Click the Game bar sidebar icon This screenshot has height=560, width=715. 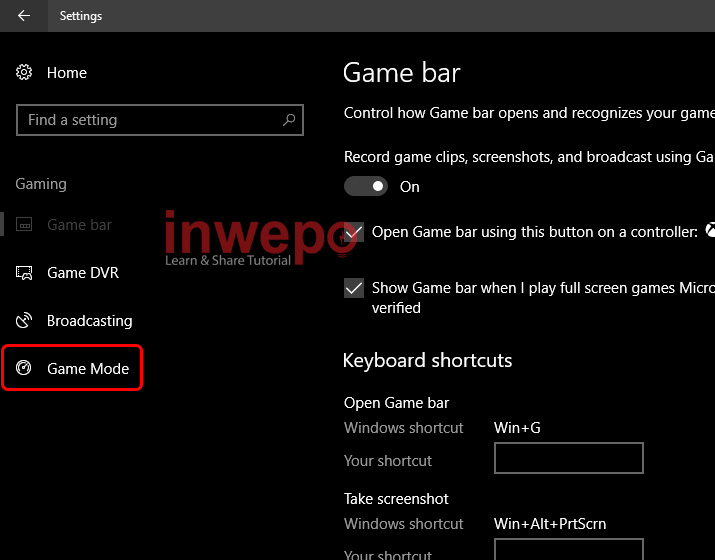[24, 224]
